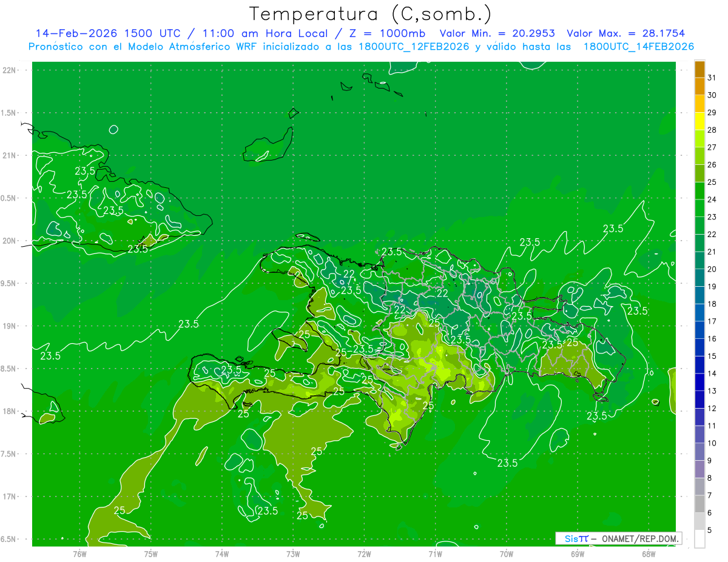The image size is (728, 562).
Task: Click the "73W" longitude axis label
Action: tap(293, 554)
